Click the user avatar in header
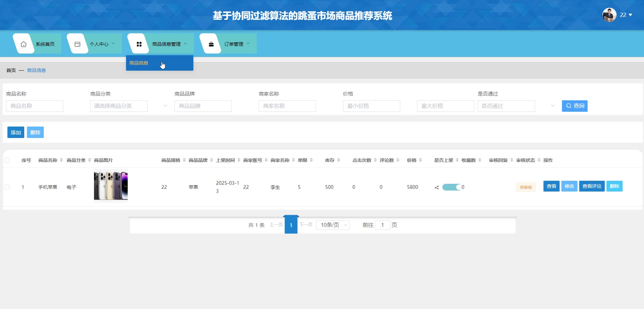This screenshot has width=644, height=309. point(609,15)
